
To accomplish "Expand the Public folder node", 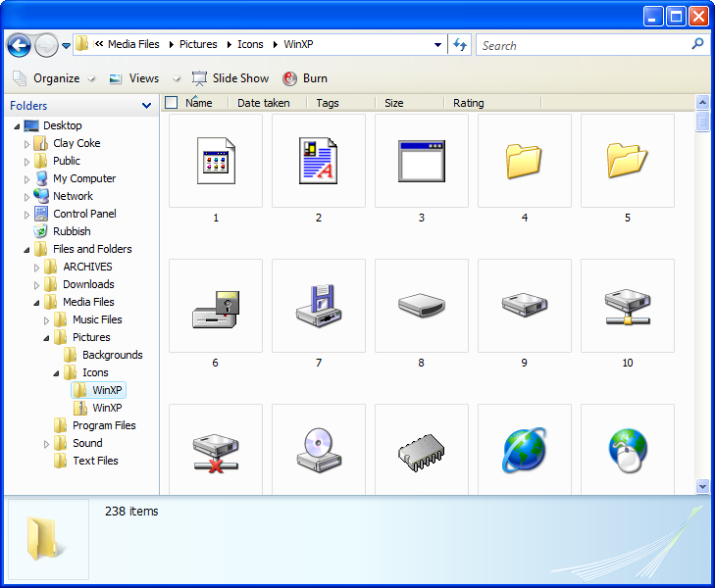I will 26,162.
